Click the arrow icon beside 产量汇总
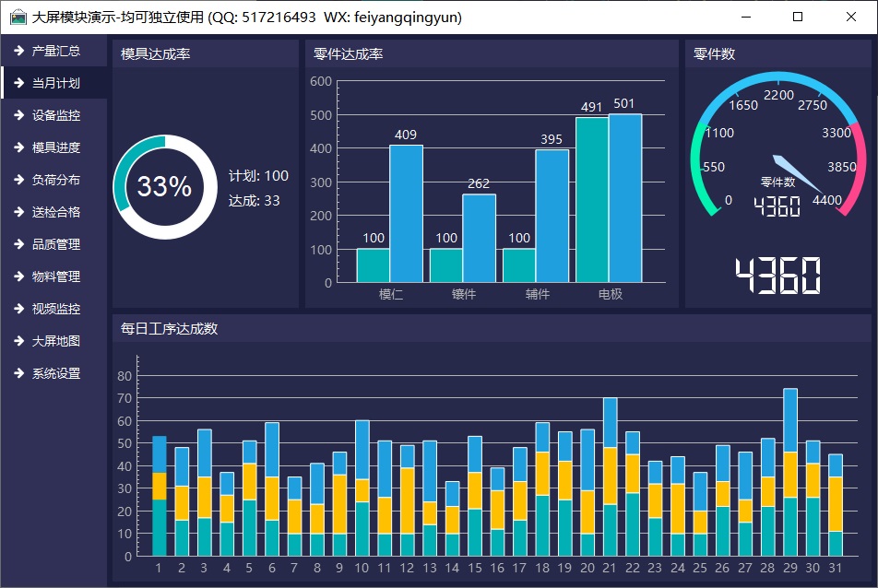Viewport: 878px width, 588px height. click(18, 51)
